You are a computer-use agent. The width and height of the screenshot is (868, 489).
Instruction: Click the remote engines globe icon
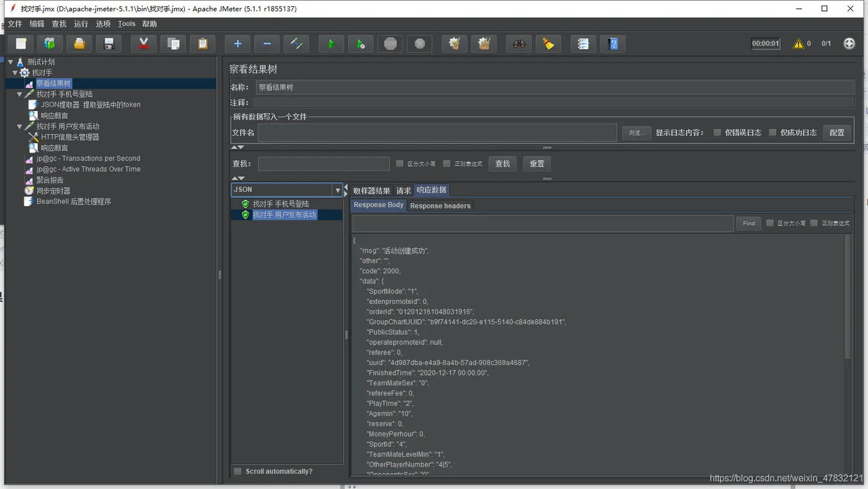[849, 43]
